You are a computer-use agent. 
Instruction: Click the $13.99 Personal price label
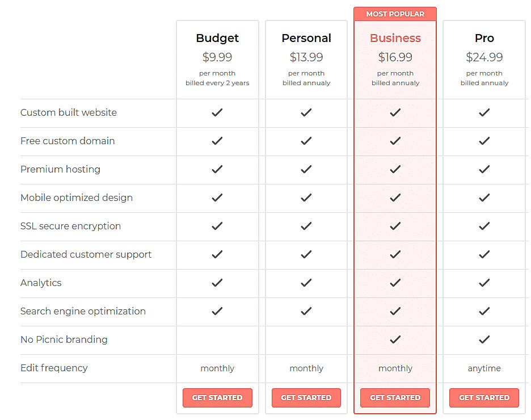tap(306, 57)
